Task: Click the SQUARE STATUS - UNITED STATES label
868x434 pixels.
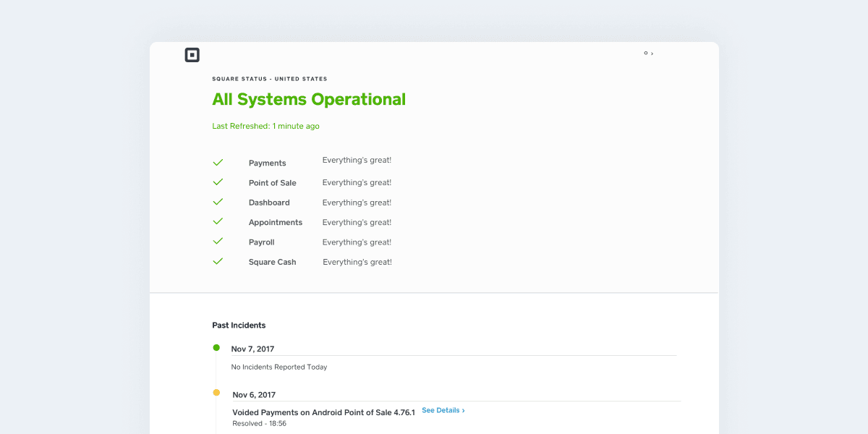Action: tap(270, 78)
